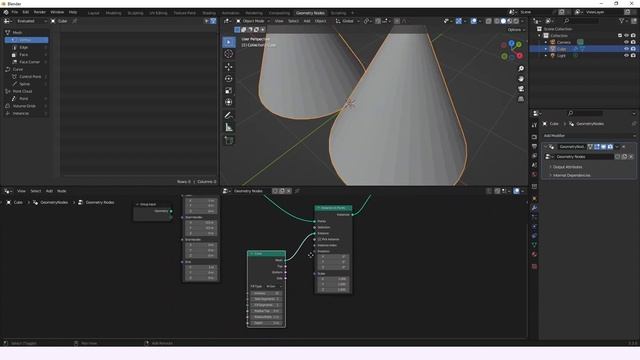This screenshot has width=640, height=360.
Task: Select the Annotate tool in viewport toolbar
Action: [229, 116]
